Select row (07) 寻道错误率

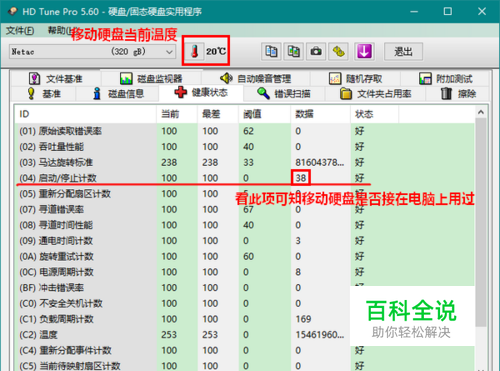(x=245, y=209)
